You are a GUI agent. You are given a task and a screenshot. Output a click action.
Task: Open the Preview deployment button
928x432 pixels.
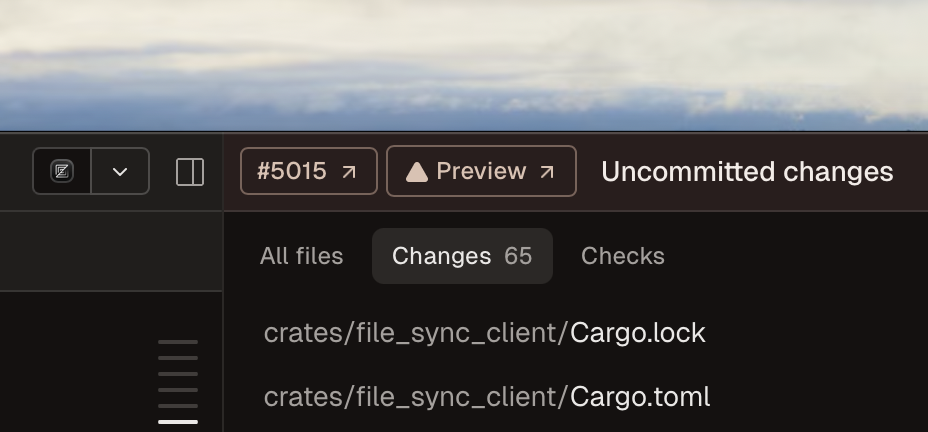click(x=481, y=171)
